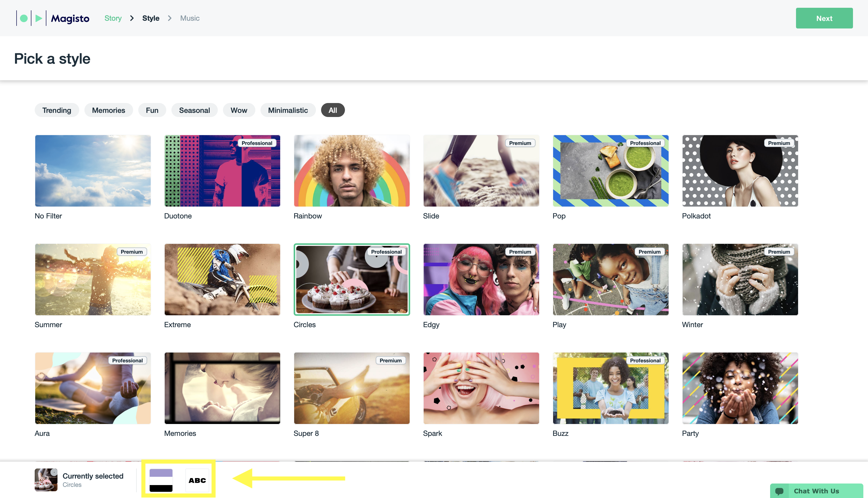
Task: Click the 'Spark' style name label
Action: 432,433
